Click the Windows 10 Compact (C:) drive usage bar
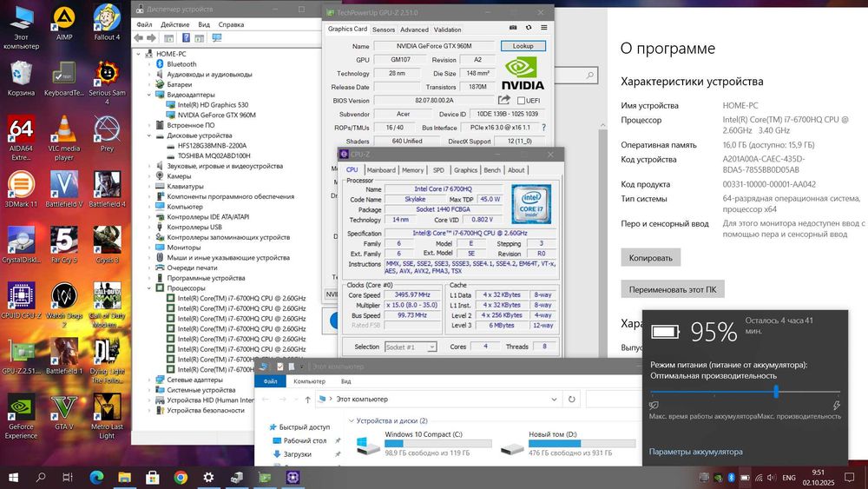This screenshot has width=868, height=489. (437, 444)
